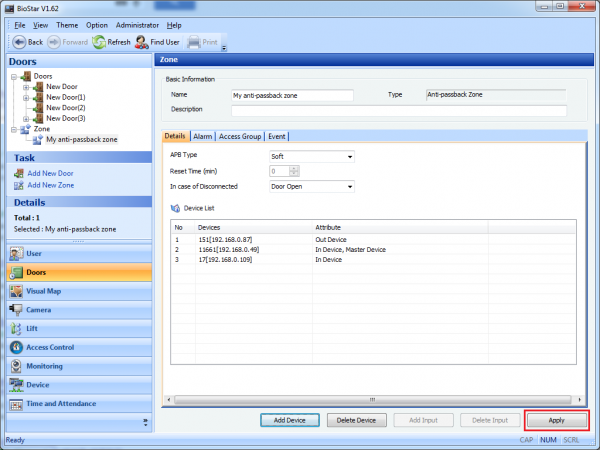Click the Description input field
The image size is (600, 450).
click(x=398, y=110)
